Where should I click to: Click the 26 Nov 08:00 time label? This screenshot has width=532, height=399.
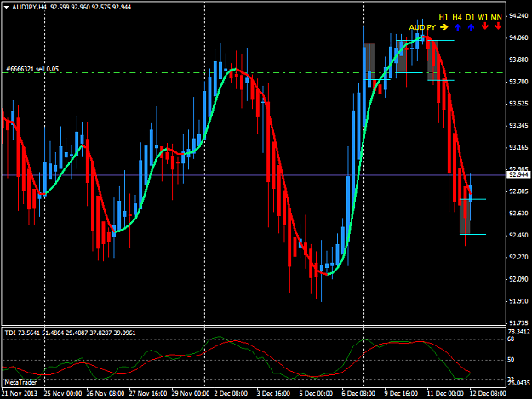point(106,393)
